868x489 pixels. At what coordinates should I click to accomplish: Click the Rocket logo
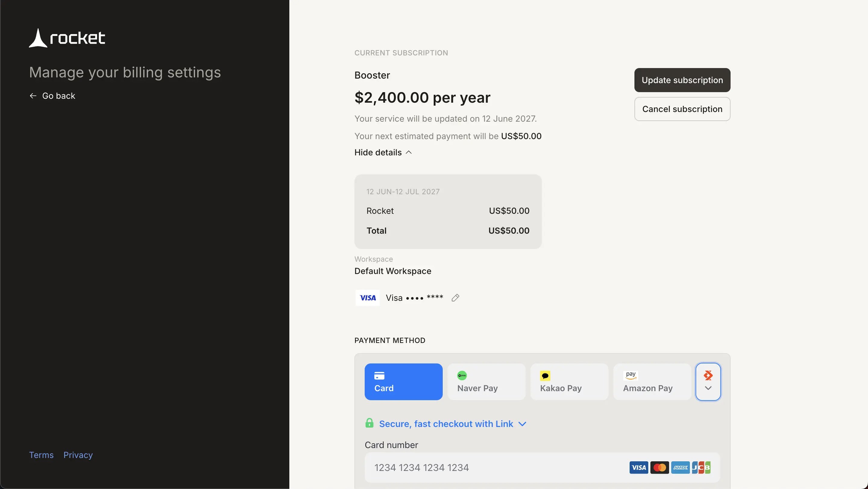67,38
